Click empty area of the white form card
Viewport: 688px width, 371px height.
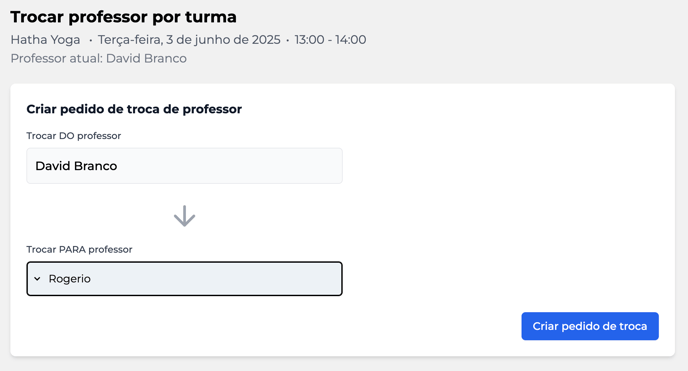click(x=505, y=197)
